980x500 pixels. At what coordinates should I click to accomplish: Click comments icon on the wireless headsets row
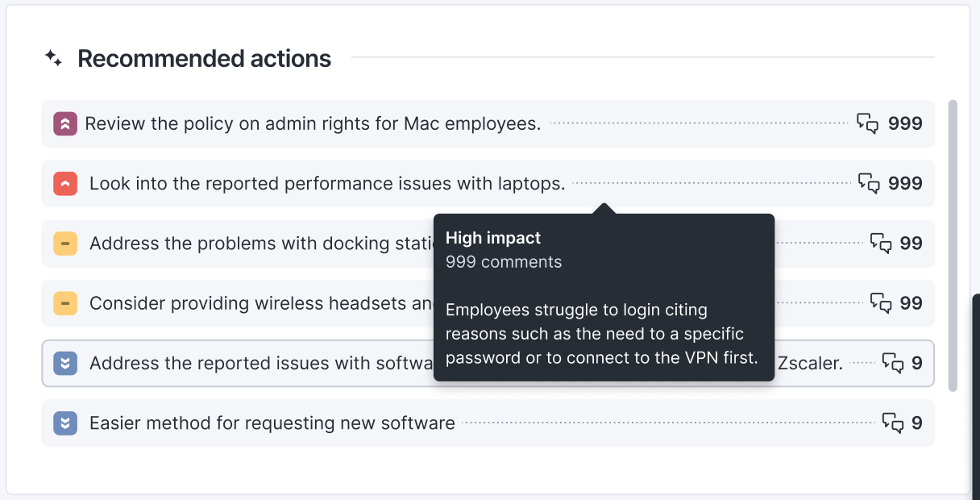tap(881, 303)
